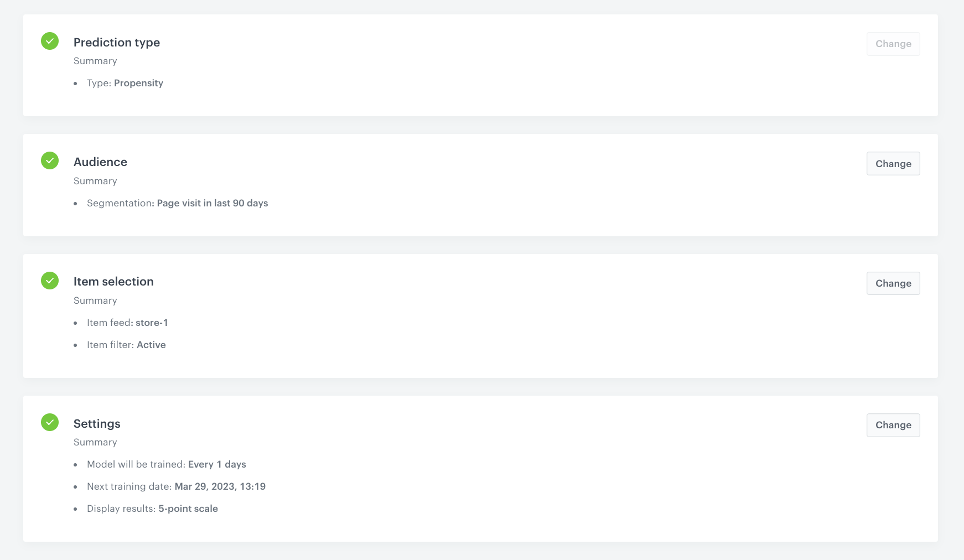
Task: Click the Summary label under Audience
Action: [95, 181]
